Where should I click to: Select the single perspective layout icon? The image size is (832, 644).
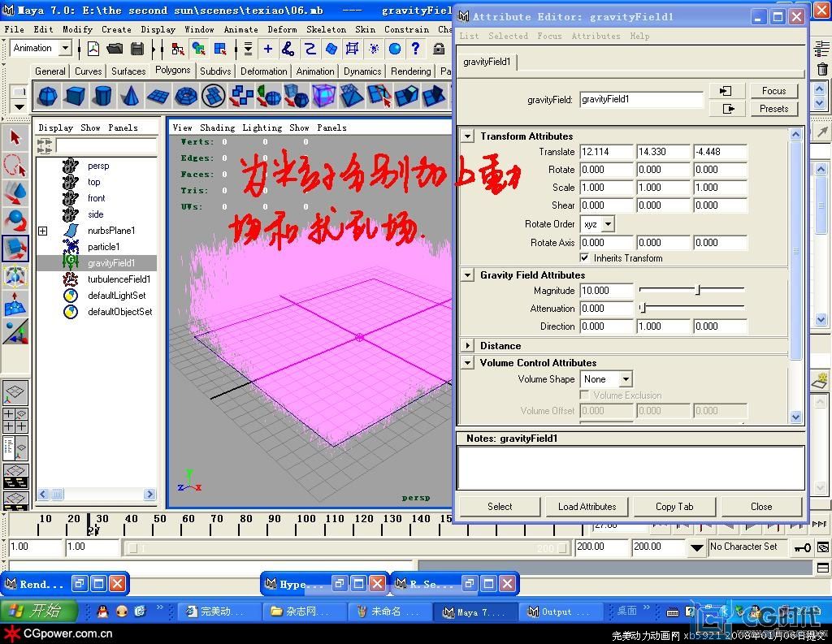click(15, 392)
